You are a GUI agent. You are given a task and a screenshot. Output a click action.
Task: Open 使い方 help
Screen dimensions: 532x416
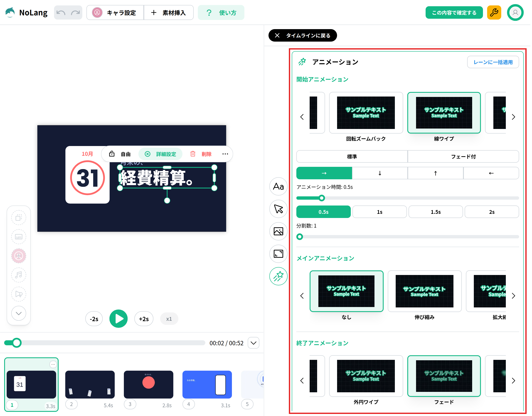tap(221, 12)
